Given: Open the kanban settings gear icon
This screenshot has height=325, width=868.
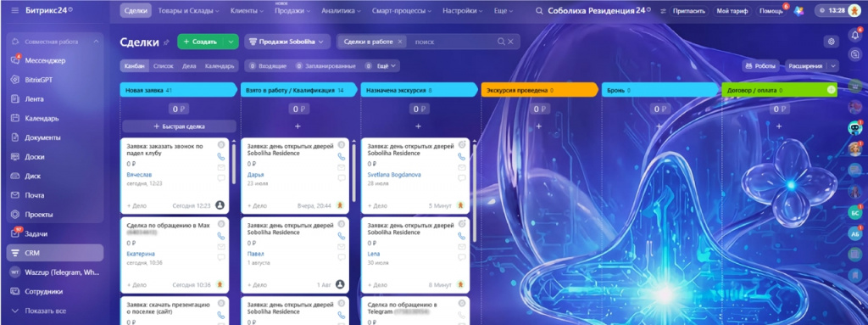Looking at the screenshot, I should [831, 42].
